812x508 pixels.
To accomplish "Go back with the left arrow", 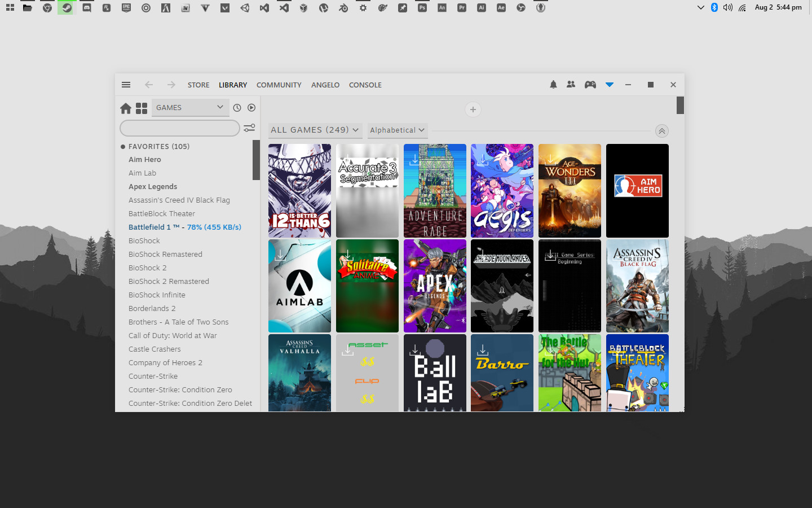I will [x=149, y=85].
